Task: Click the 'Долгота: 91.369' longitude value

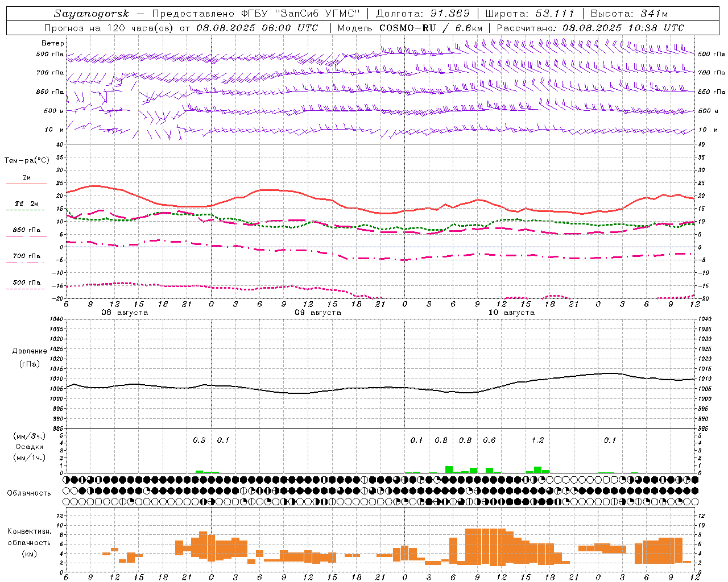Action: click(423, 14)
